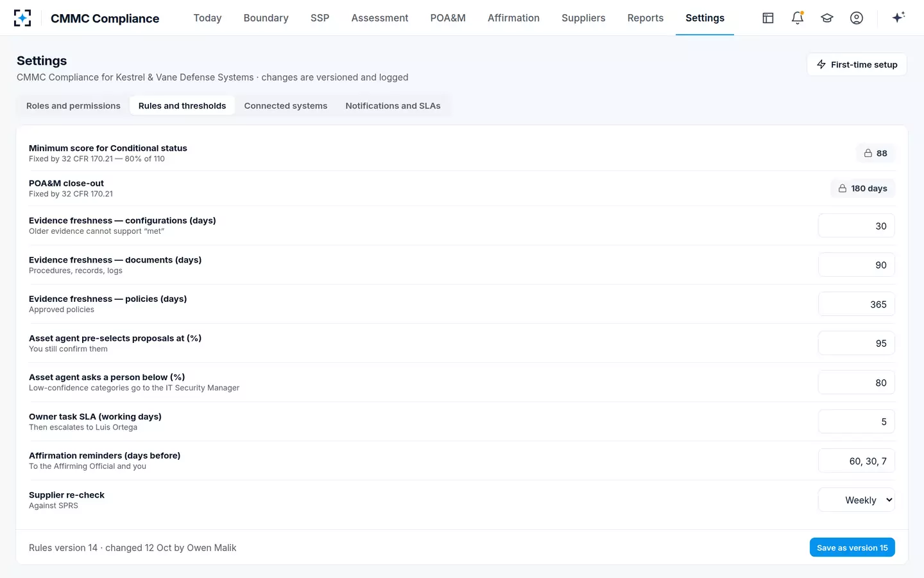The width and height of the screenshot is (924, 578).
Task: Start First-time setup
Action: [857, 64]
